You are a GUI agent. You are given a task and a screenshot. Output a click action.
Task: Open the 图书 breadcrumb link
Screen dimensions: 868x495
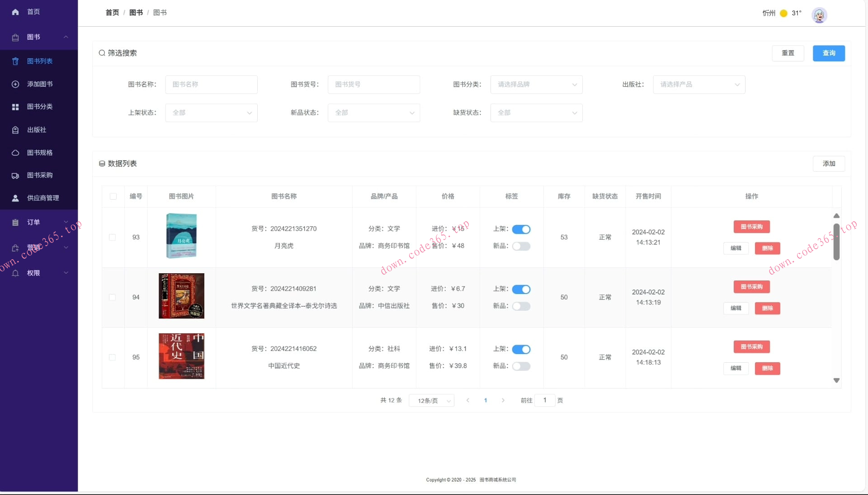point(136,13)
